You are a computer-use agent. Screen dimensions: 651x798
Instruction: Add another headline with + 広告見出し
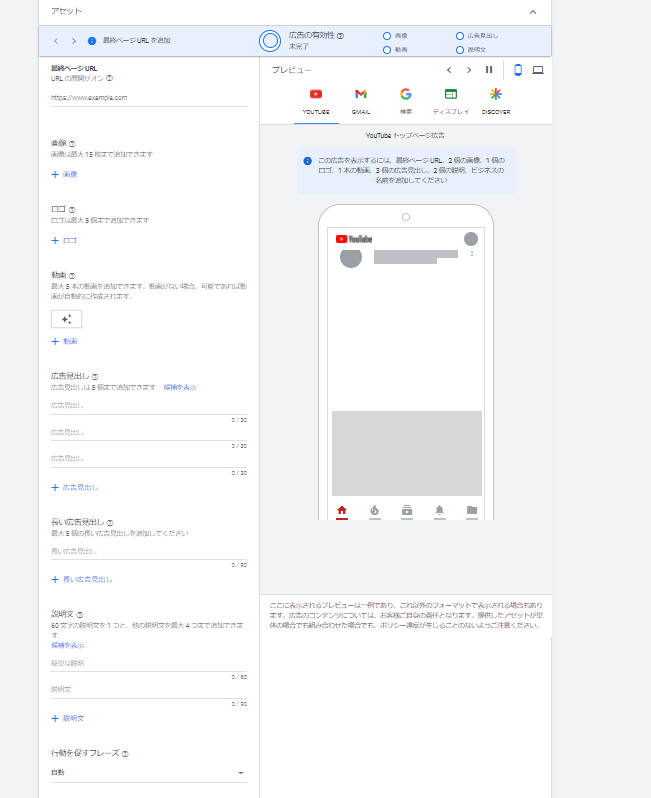[x=75, y=488]
